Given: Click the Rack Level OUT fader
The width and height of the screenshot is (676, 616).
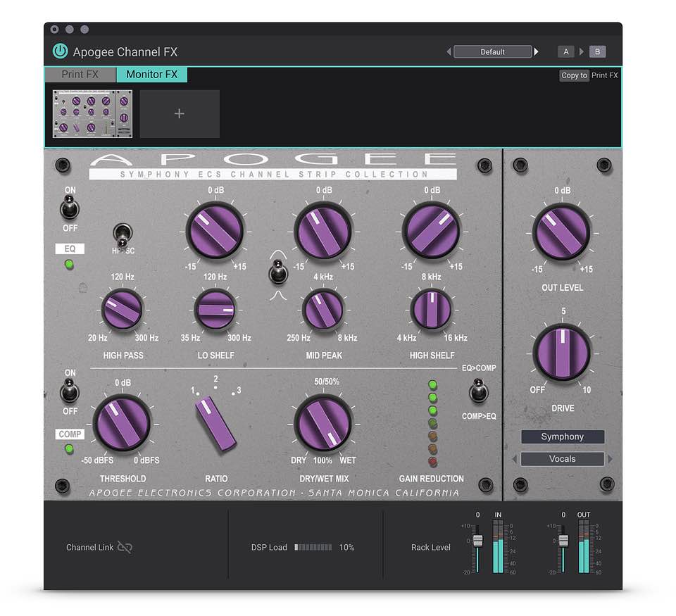Looking at the screenshot, I should tap(563, 540).
